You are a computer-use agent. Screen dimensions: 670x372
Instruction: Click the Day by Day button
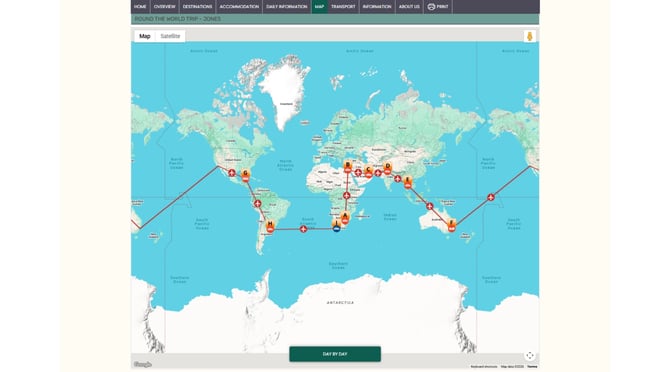[x=335, y=354]
